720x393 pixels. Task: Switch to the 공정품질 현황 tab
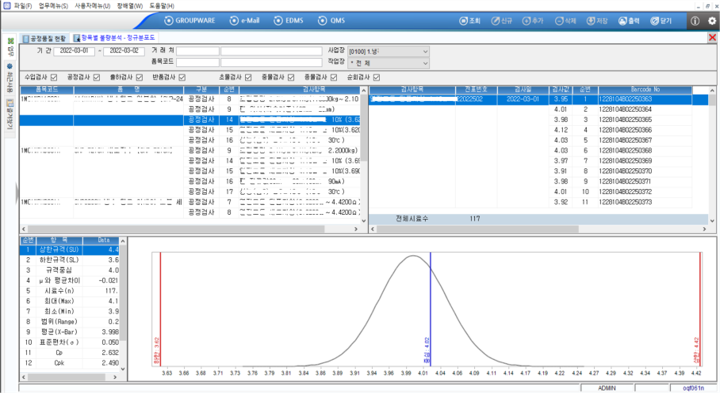click(45, 39)
